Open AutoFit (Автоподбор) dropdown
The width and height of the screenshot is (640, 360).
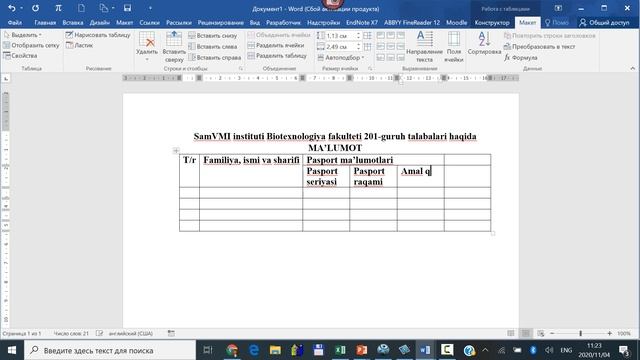click(x=341, y=58)
